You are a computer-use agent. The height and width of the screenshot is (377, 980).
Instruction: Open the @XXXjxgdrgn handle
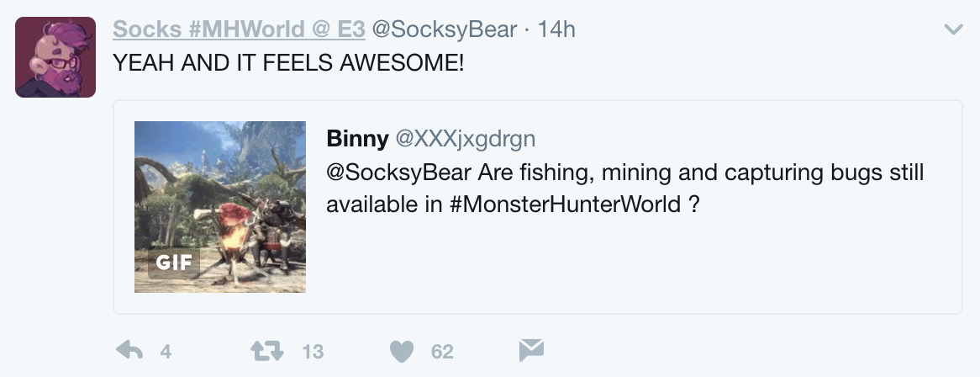click(465, 138)
